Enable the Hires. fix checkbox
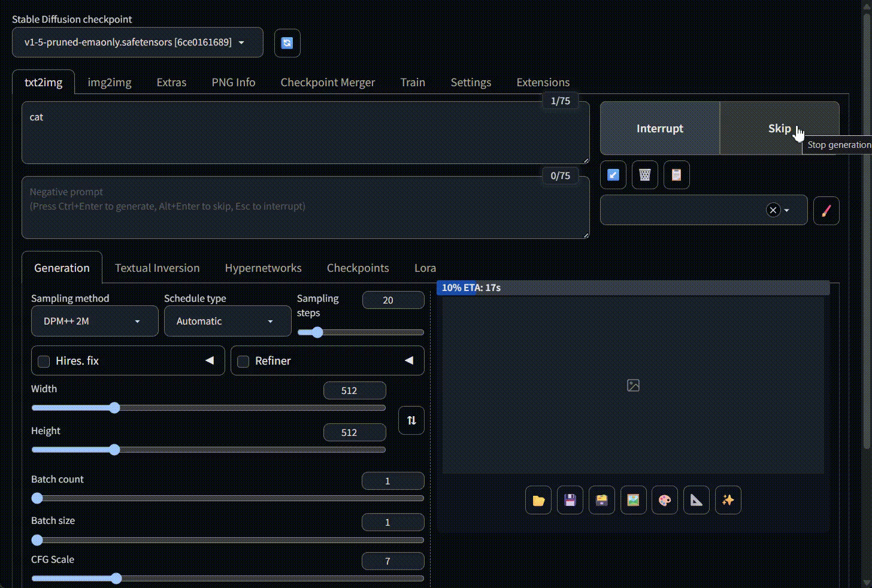The width and height of the screenshot is (872, 588). 44,361
